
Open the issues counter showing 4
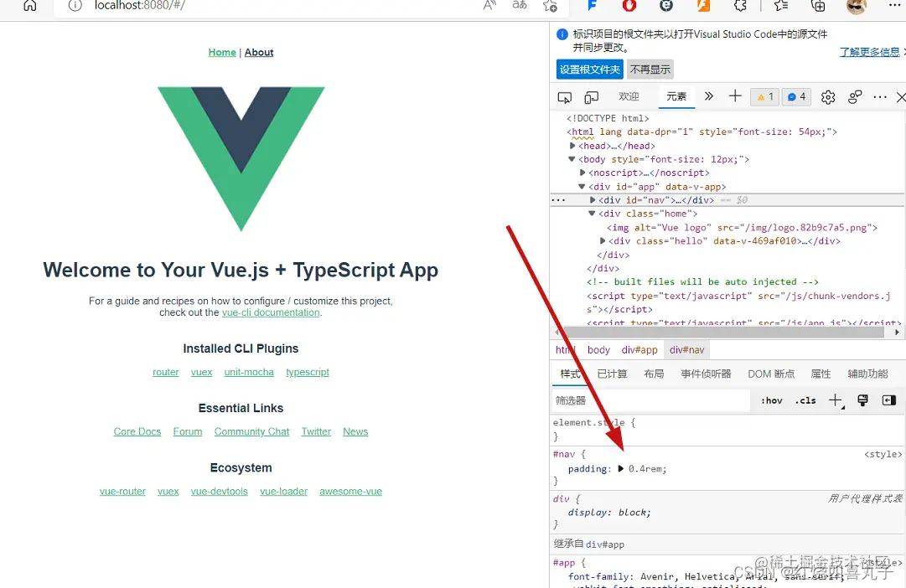[x=796, y=97]
